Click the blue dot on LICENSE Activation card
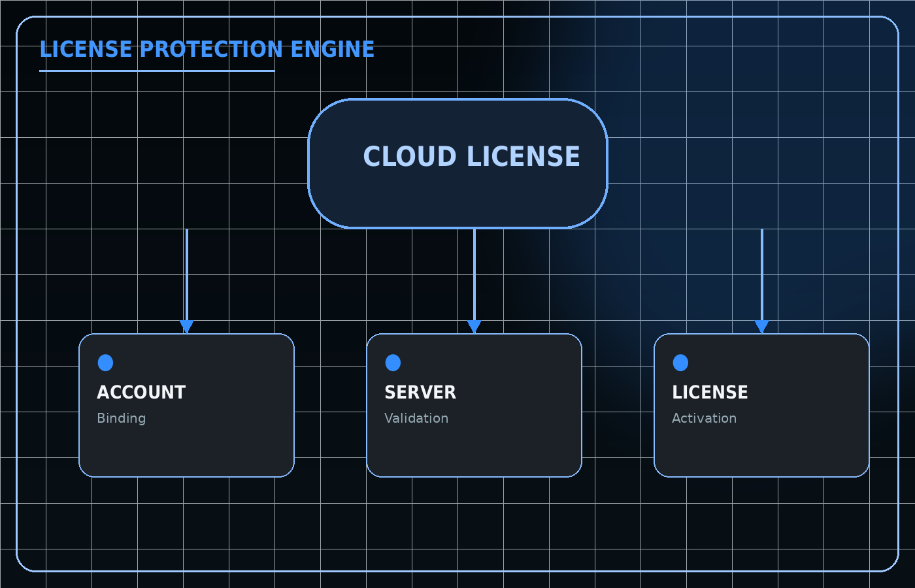Image resolution: width=915 pixels, height=588 pixels. [x=680, y=363]
